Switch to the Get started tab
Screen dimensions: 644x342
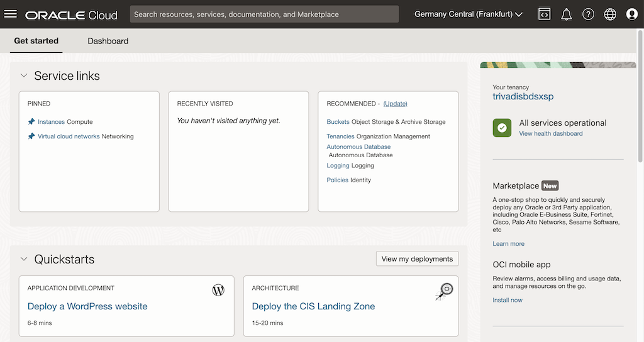pos(36,41)
